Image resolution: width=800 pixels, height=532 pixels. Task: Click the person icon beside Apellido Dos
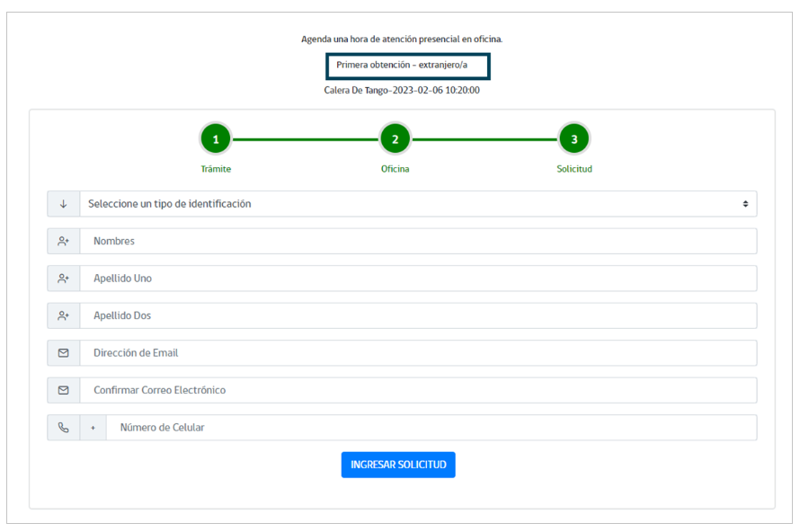63,315
